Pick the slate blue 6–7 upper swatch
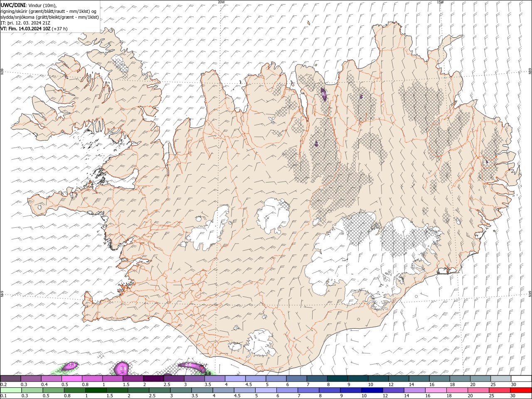Image resolution: width=532 pixels, height=399 pixels. (x=296, y=379)
